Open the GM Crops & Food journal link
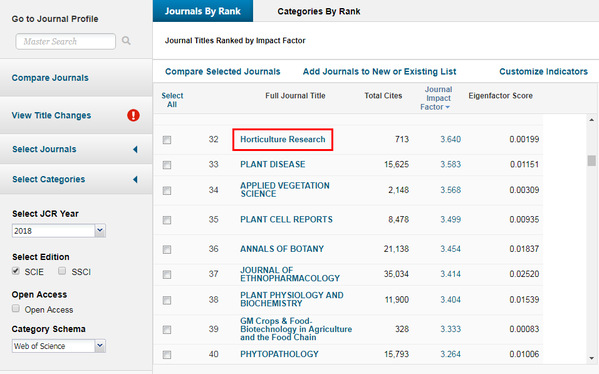599x374 pixels. [296, 329]
